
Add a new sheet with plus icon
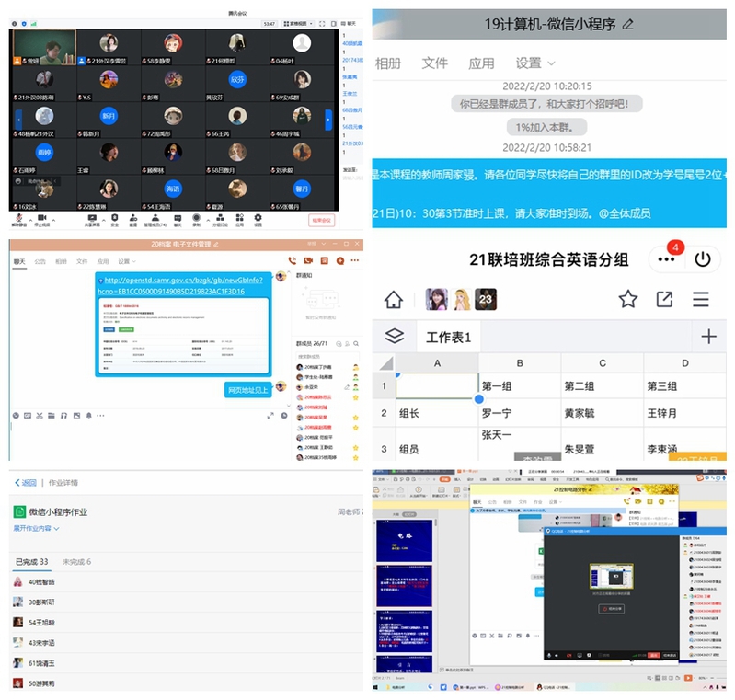(708, 337)
